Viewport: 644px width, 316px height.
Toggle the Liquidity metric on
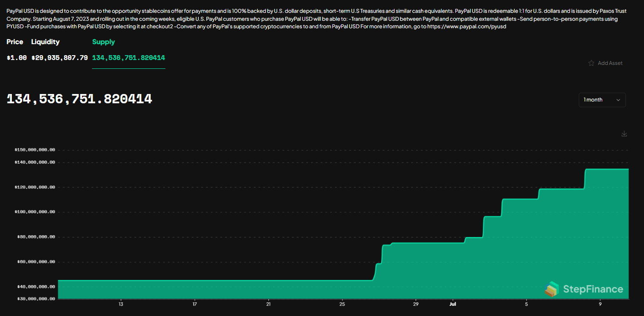click(45, 41)
